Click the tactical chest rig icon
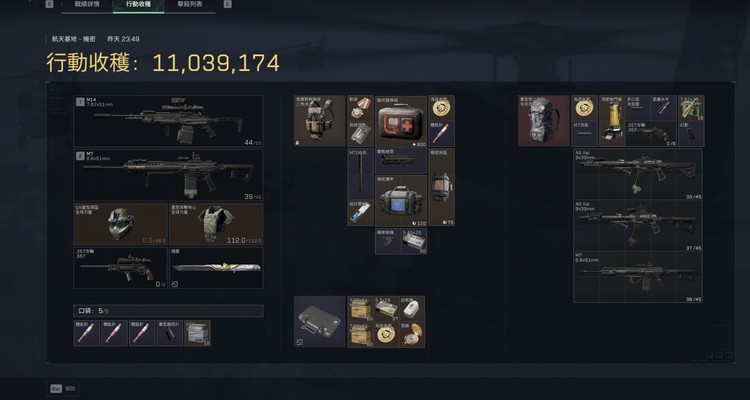This screenshot has height=400, width=750. (x=320, y=121)
